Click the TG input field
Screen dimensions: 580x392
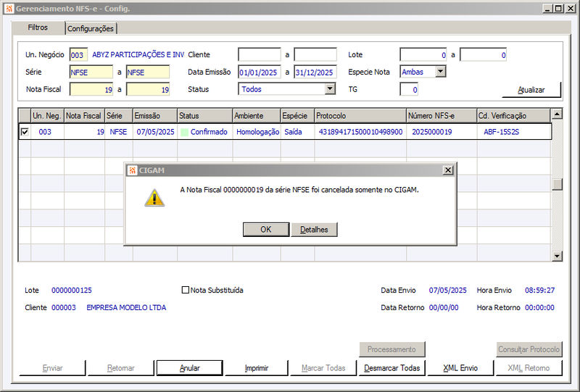pos(409,90)
